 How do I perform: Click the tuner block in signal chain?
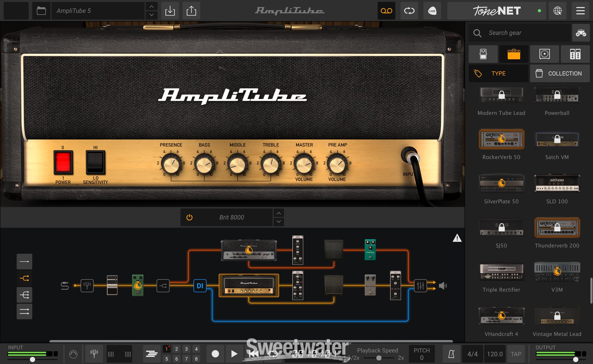point(87,286)
